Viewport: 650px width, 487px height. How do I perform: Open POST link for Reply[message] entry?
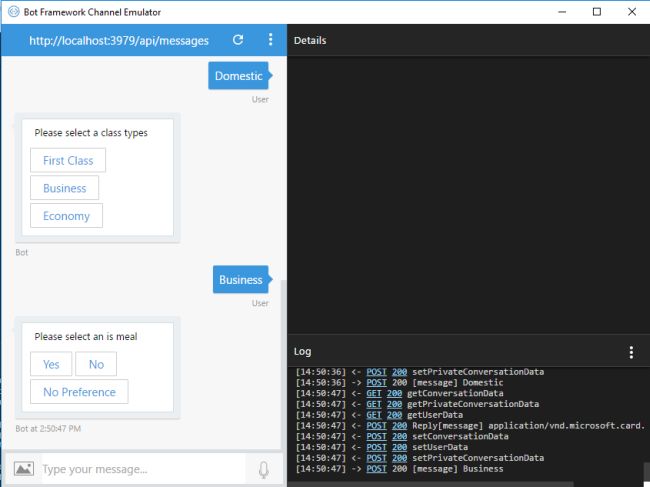coord(376,426)
